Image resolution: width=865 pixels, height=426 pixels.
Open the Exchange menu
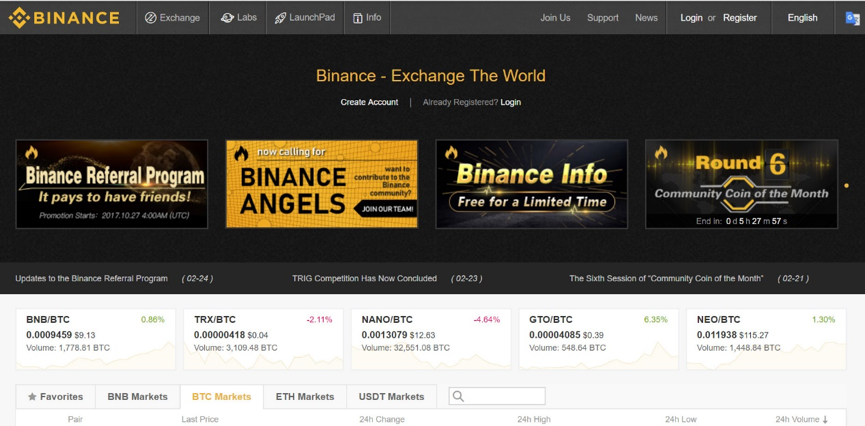[x=173, y=18]
